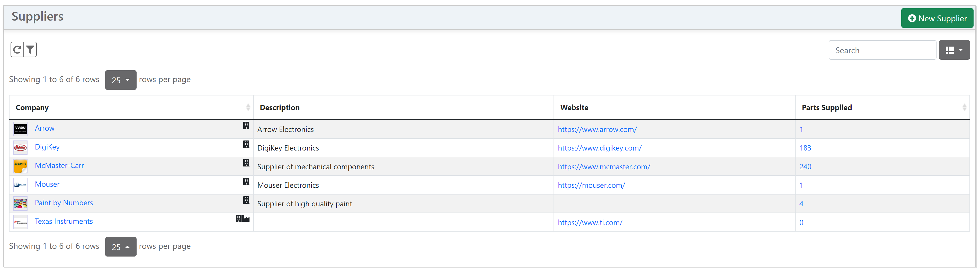980x273 pixels.
Task: Click the manufacturer factory icon for Texas Instruments
Action: 246,219
